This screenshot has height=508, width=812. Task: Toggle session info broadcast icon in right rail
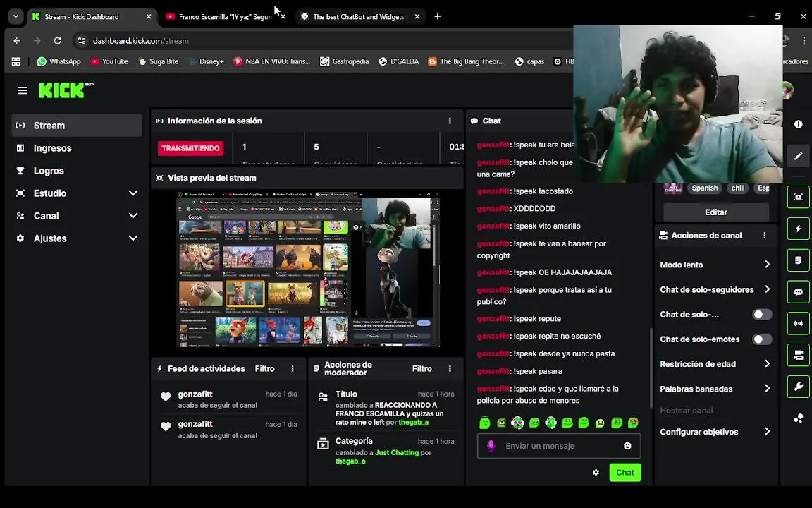[x=798, y=323]
